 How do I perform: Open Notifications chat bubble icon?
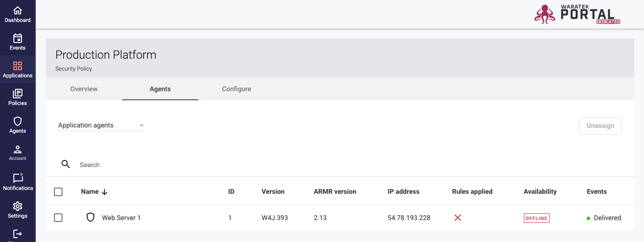(18, 178)
